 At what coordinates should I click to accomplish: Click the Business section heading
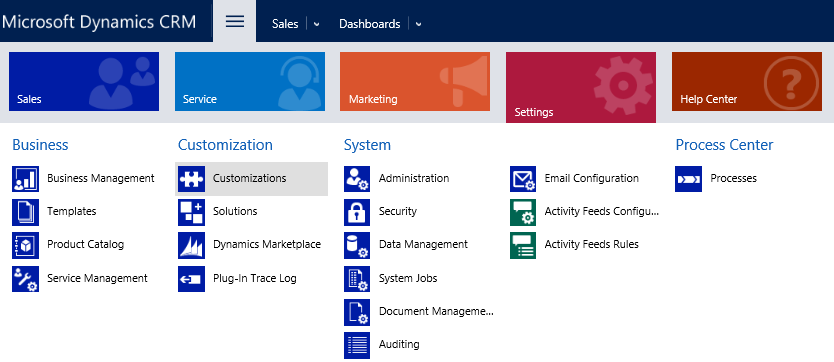(x=40, y=145)
